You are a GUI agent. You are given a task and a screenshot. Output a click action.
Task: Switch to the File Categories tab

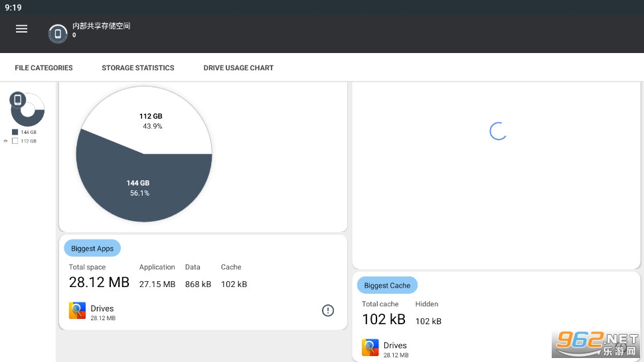[x=44, y=68]
